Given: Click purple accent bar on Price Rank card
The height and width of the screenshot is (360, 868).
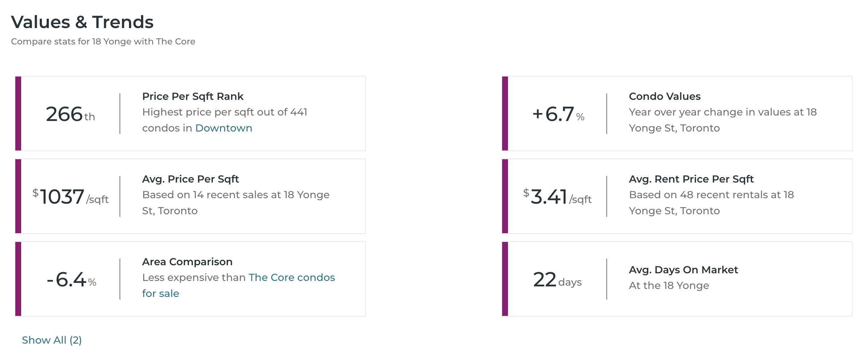Looking at the screenshot, I should pyautogui.click(x=18, y=114).
